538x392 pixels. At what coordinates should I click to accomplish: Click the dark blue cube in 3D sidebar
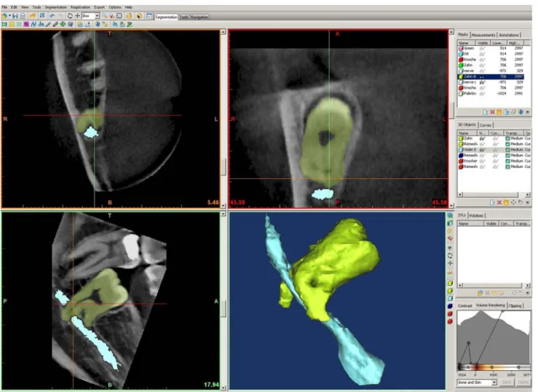(450, 306)
